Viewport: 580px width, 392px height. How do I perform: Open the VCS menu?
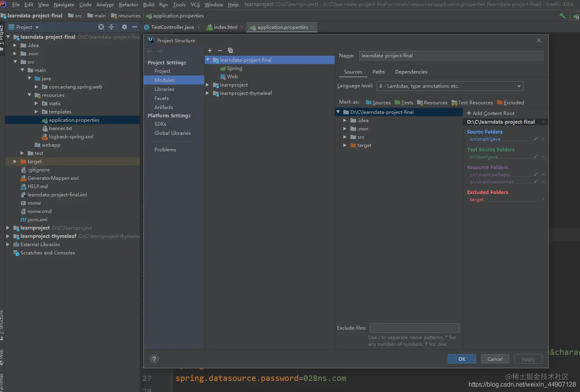click(x=195, y=4)
